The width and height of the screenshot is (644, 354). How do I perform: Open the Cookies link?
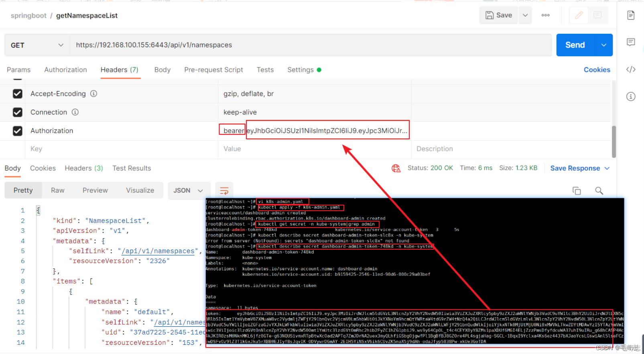(597, 70)
